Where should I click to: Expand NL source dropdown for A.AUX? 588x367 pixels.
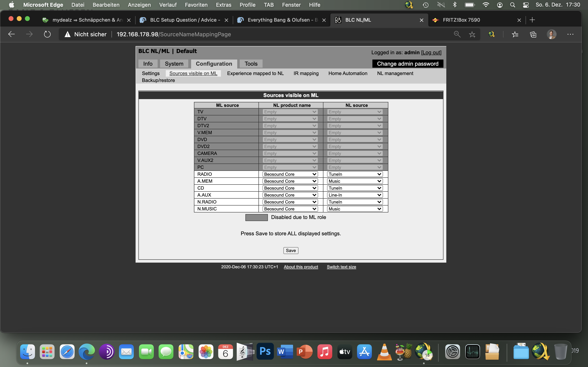(354, 195)
